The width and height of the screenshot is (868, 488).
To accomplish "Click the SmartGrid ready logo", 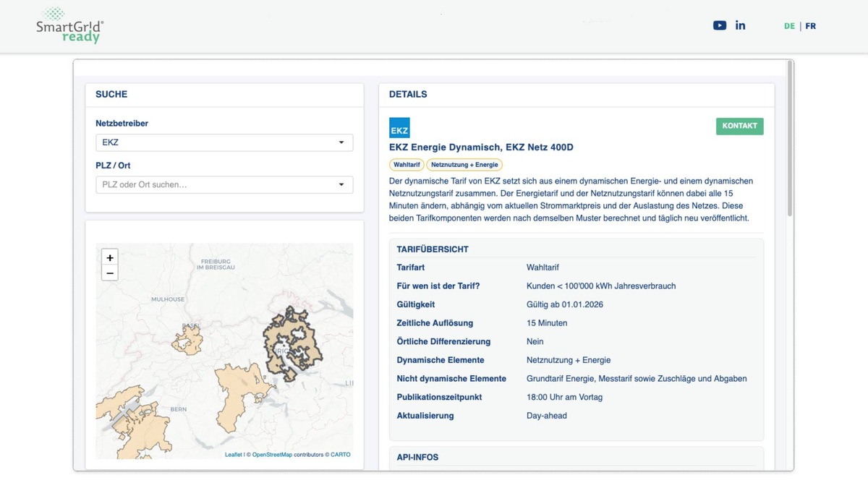I will tap(70, 25).
